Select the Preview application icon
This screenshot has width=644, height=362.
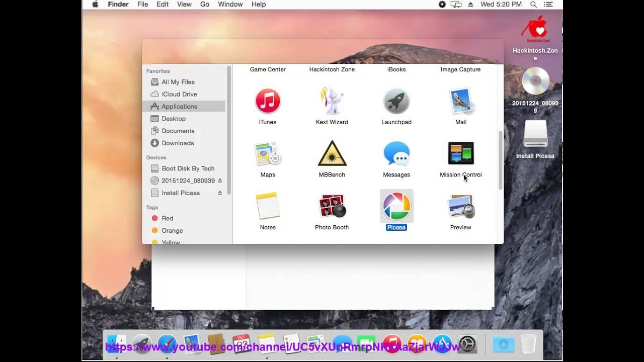click(x=461, y=206)
